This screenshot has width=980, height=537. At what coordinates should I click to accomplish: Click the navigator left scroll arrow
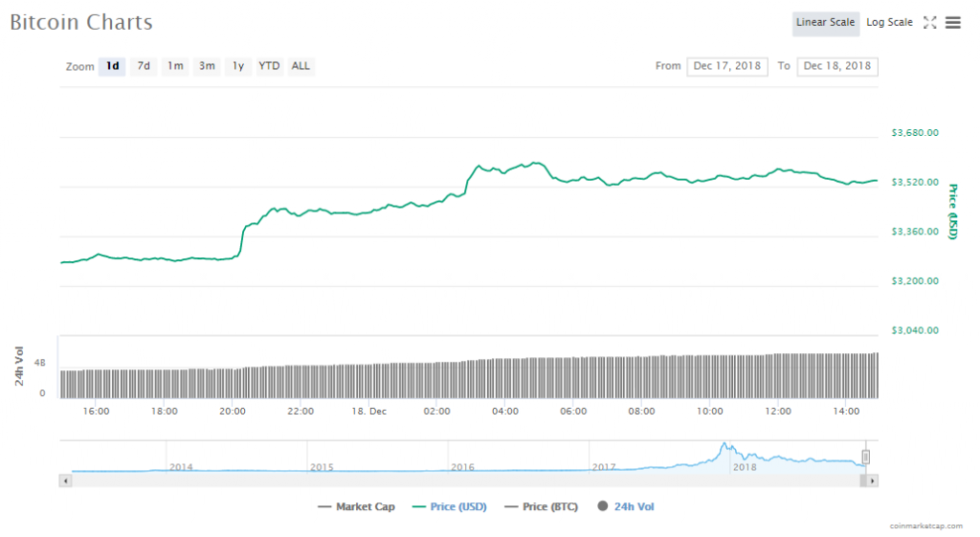[65, 481]
